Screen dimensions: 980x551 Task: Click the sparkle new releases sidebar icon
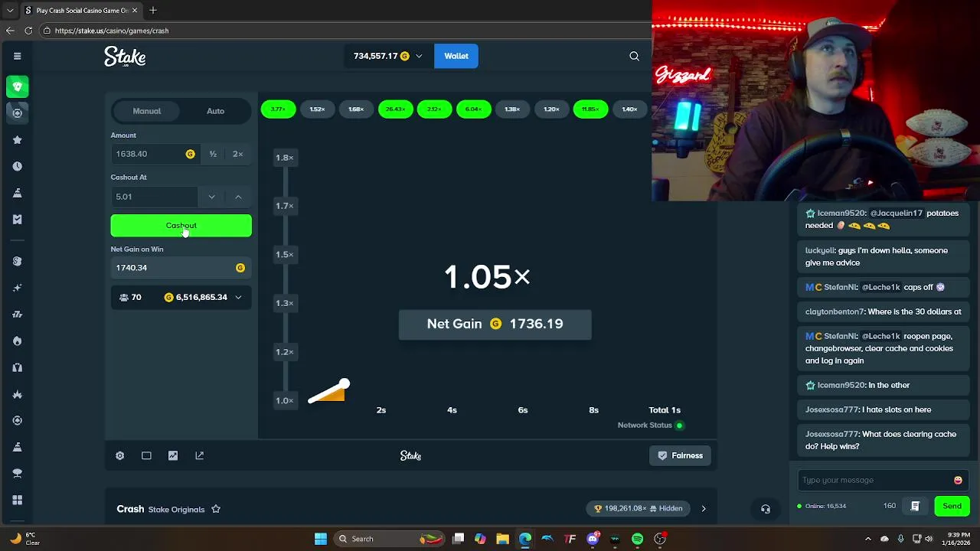(x=17, y=288)
